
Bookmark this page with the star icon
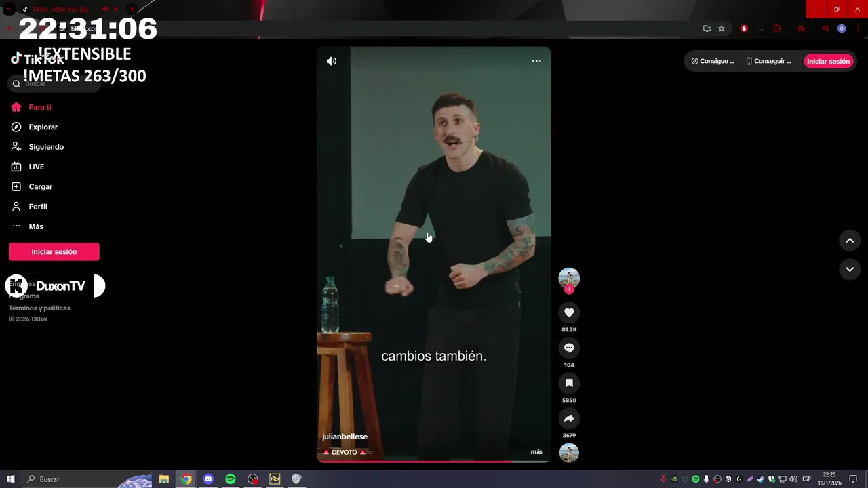(722, 28)
